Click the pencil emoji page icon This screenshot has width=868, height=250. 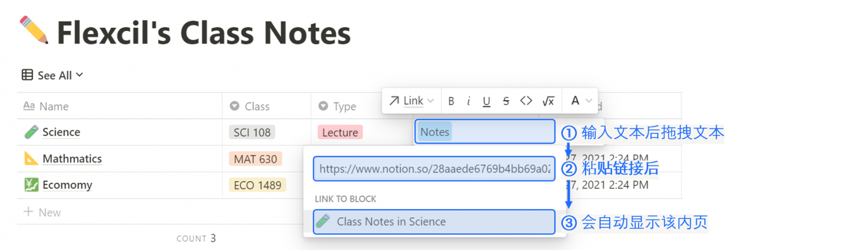coord(34,31)
